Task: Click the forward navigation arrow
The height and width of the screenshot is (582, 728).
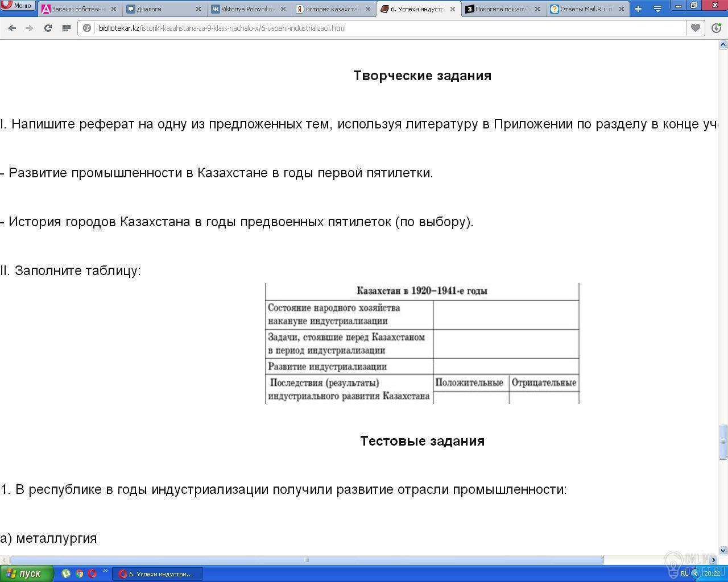Action: 30,28
